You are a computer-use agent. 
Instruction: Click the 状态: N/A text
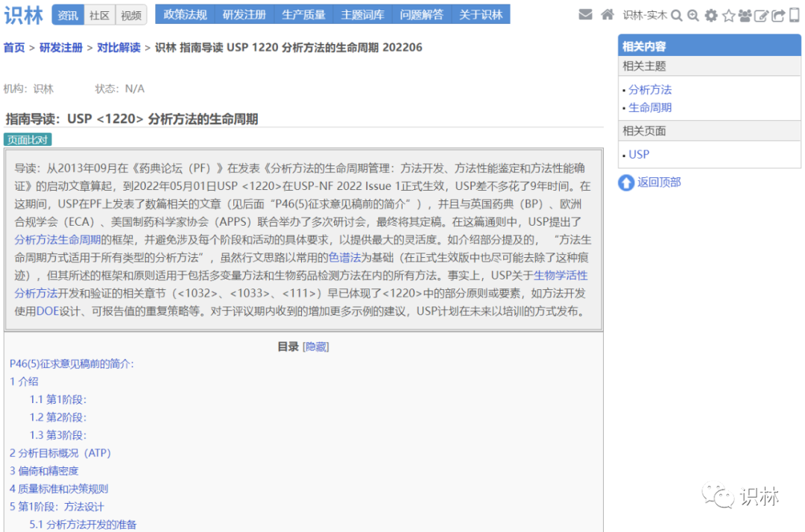119,89
